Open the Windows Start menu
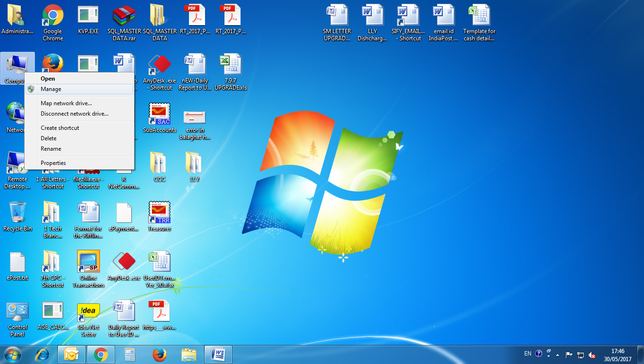Image resolution: width=644 pixels, height=364 pixels. (13, 355)
